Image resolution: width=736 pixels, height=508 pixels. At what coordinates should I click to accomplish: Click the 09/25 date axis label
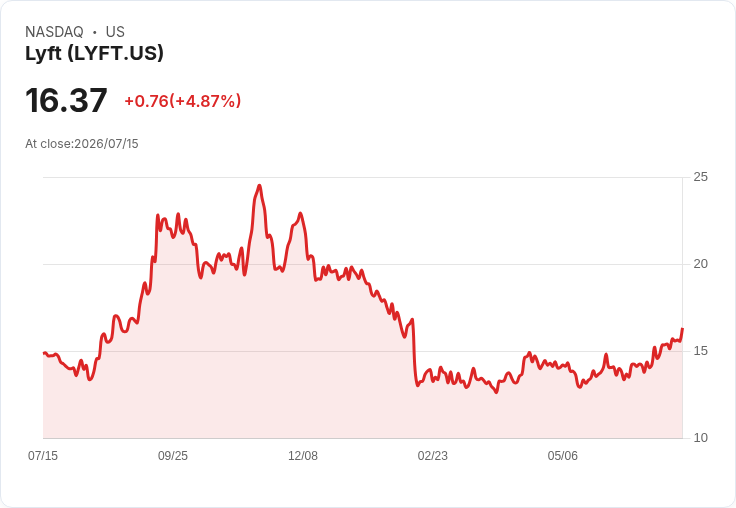click(x=173, y=455)
